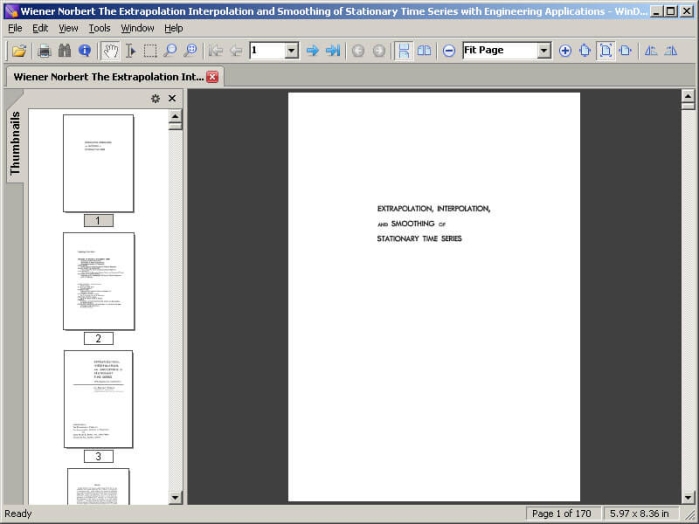This screenshot has height=524, width=699.
Task: Open the Help menu
Action: click(x=173, y=28)
